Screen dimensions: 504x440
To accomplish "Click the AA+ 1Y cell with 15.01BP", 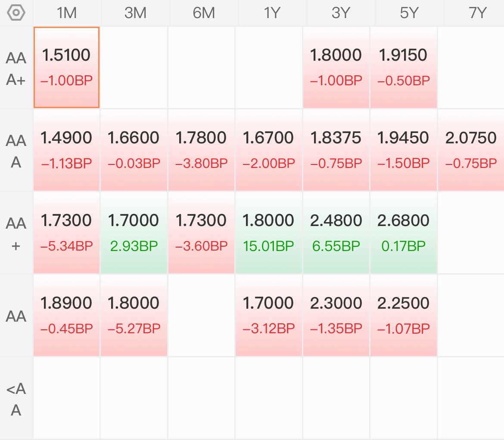I will 268,233.
